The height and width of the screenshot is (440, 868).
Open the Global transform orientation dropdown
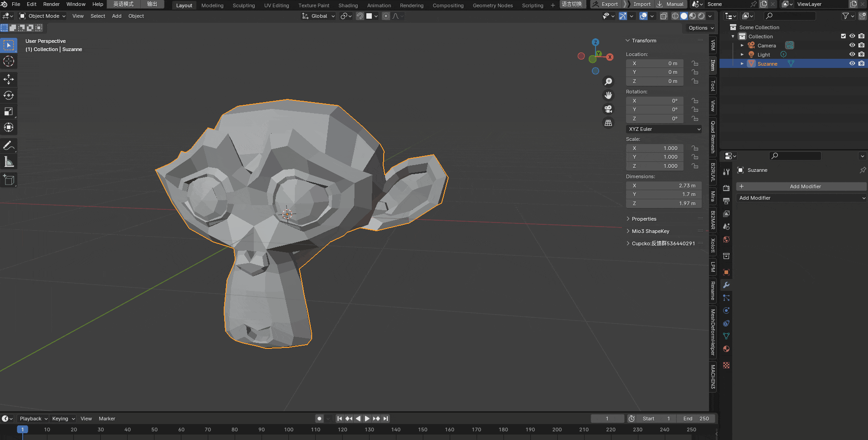coord(318,16)
